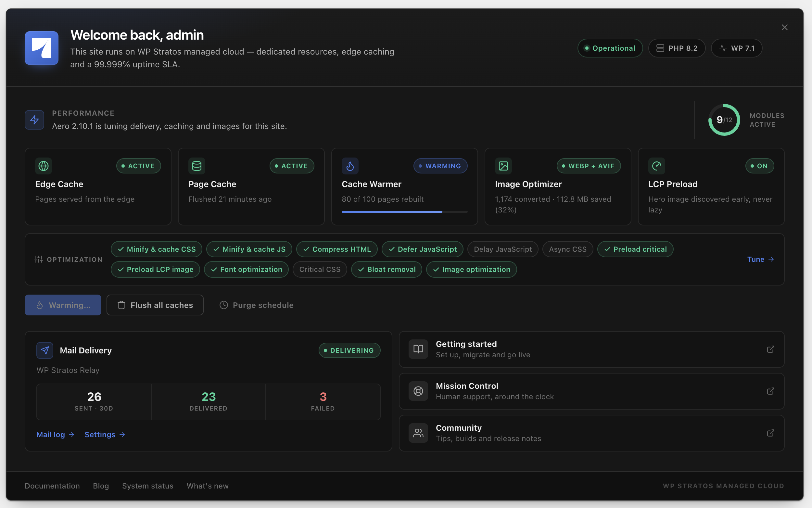The width and height of the screenshot is (812, 508).
Task: Enable the Delay JavaScript optimization chip
Action: (x=502, y=249)
